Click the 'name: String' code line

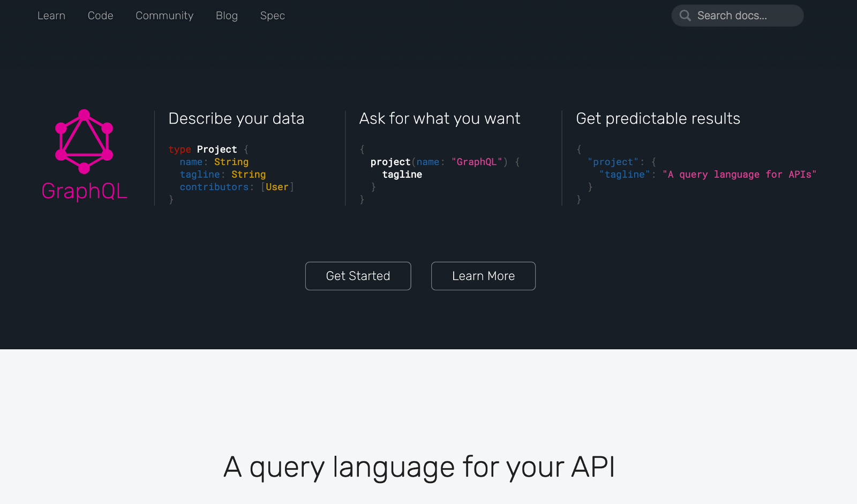click(x=214, y=162)
